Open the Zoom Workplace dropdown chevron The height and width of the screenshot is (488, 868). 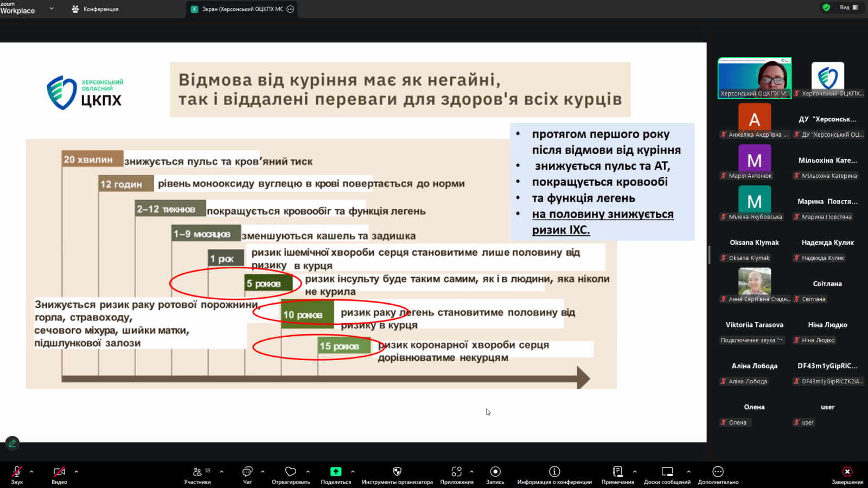pos(52,9)
